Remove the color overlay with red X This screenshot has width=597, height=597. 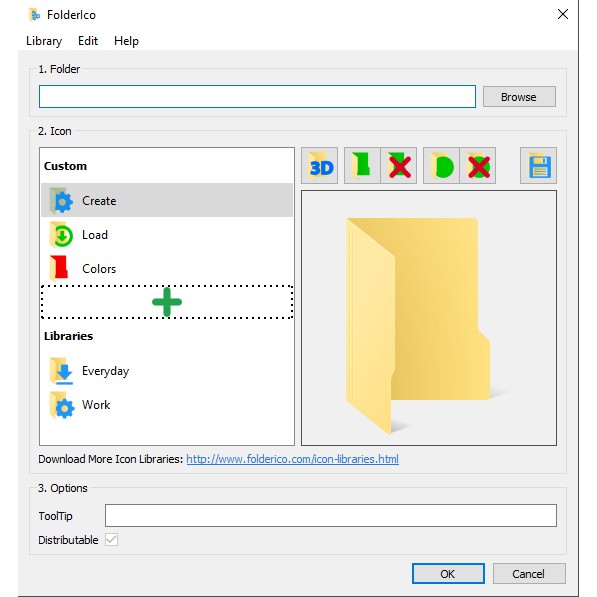click(399, 166)
